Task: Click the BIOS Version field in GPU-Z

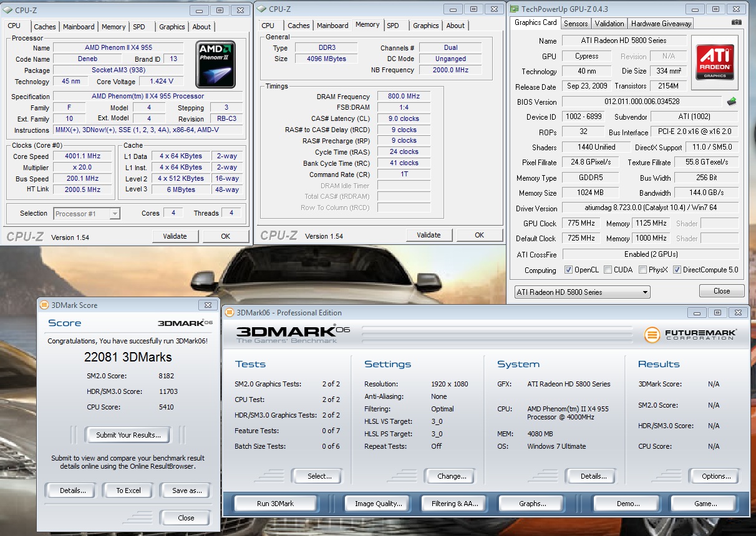Action: coord(642,102)
